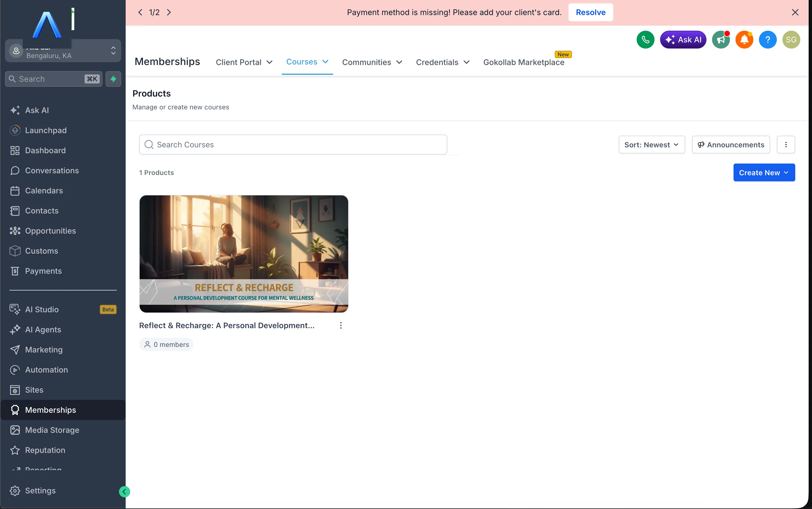Go to Launchpad in sidebar
The height and width of the screenshot is (509, 812).
point(63,130)
